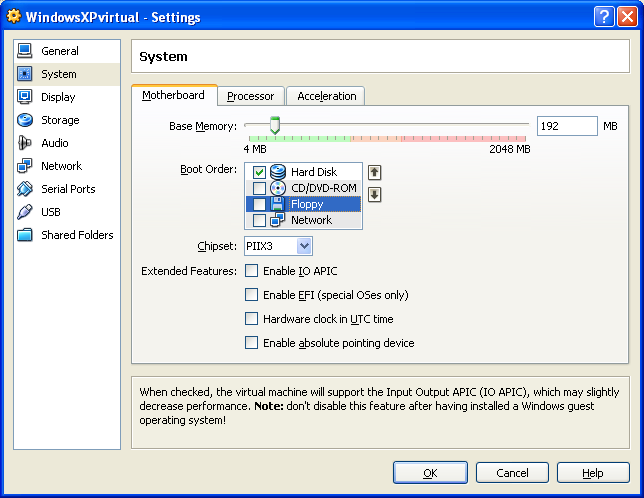Switch to the Processor tab
Screen dimensions: 644x498
point(251,96)
